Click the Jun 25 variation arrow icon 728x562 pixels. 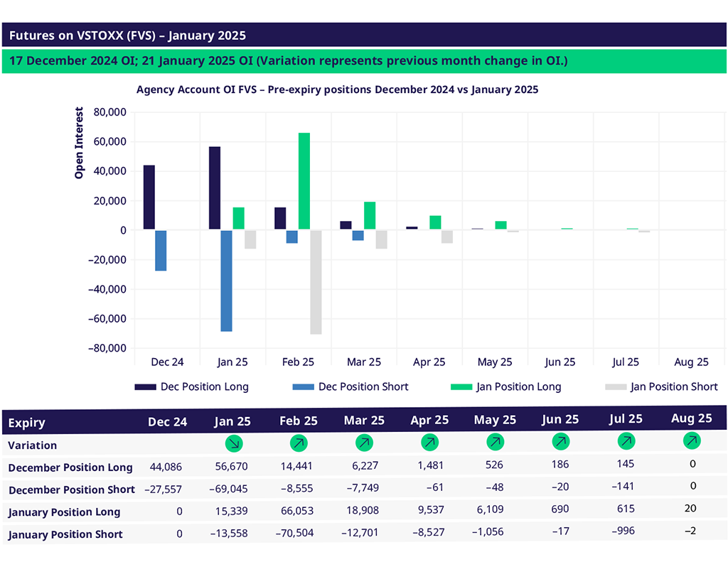[560, 441]
